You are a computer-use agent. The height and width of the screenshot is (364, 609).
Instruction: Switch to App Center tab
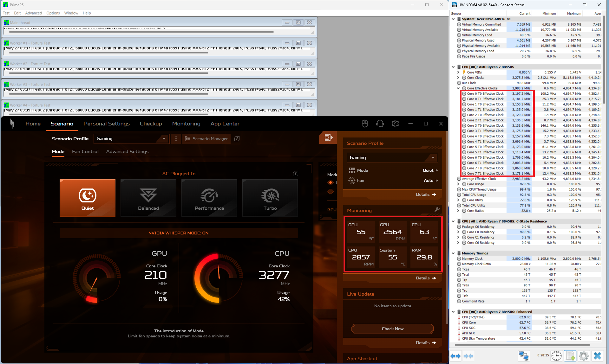(x=225, y=124)
